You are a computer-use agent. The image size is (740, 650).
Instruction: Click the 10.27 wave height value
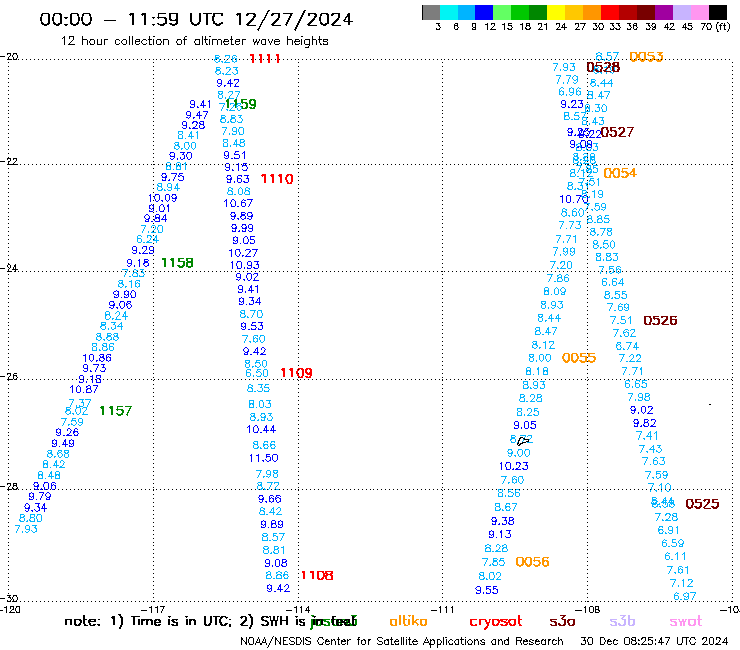click(x=243, y=253)
